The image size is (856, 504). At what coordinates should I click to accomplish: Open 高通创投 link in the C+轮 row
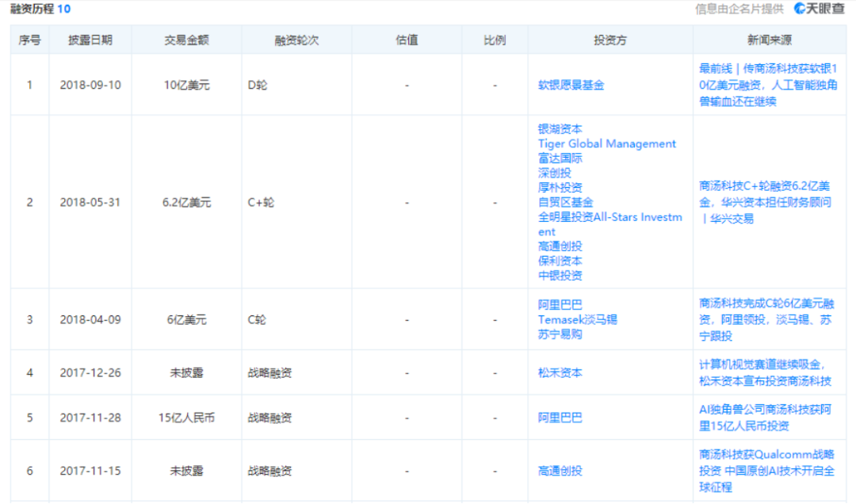560,246
